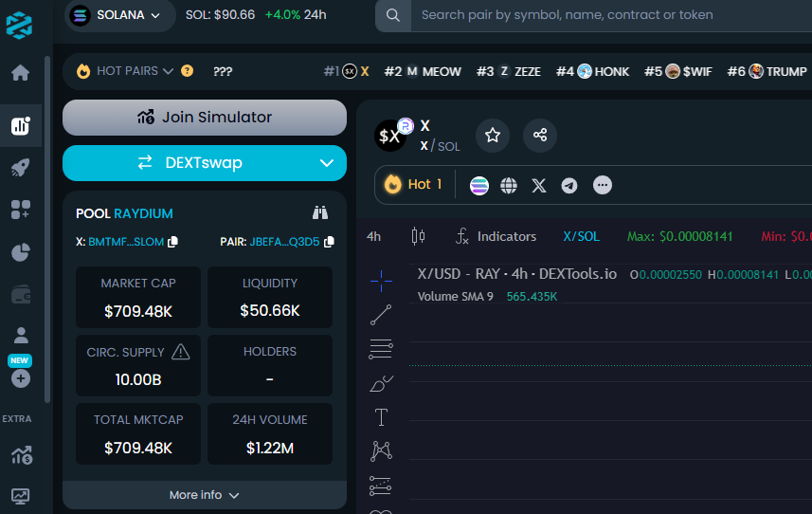Click the sidebar vertical scrollbar
The width and height of the screenshot is (812, 514).
(47, 229)
